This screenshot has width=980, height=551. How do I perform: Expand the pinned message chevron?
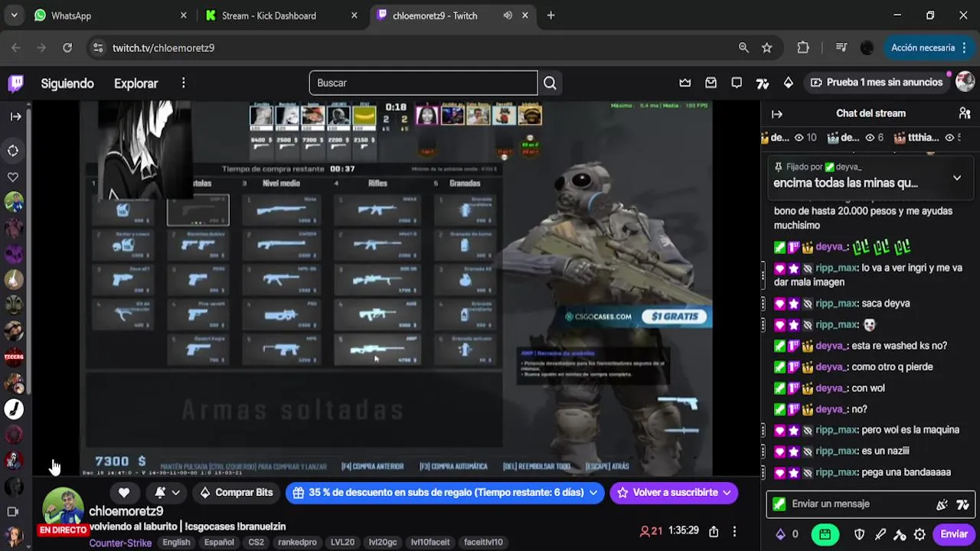point(957,178)
